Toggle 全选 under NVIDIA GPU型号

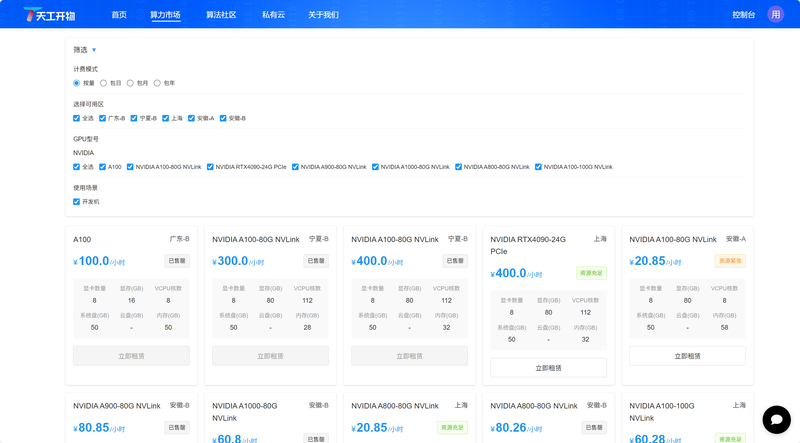[77, 167]
